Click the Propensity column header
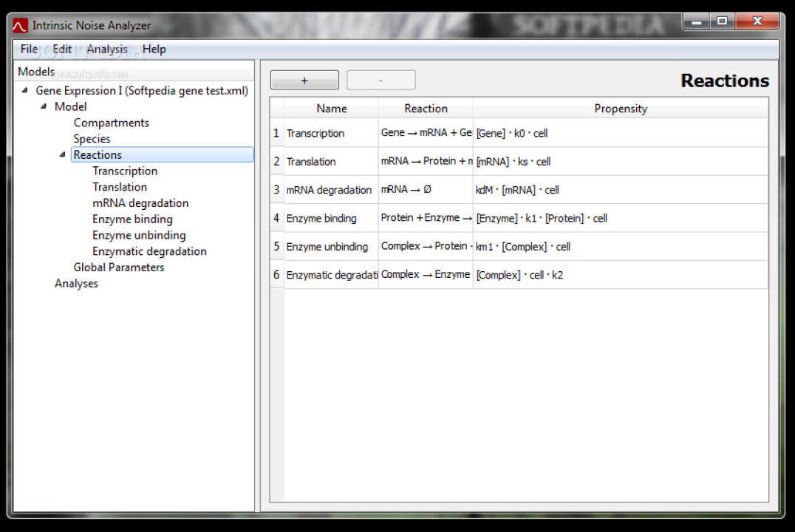Image resolution: width=795 pixels, height=532 pixels. coord(620,109)
